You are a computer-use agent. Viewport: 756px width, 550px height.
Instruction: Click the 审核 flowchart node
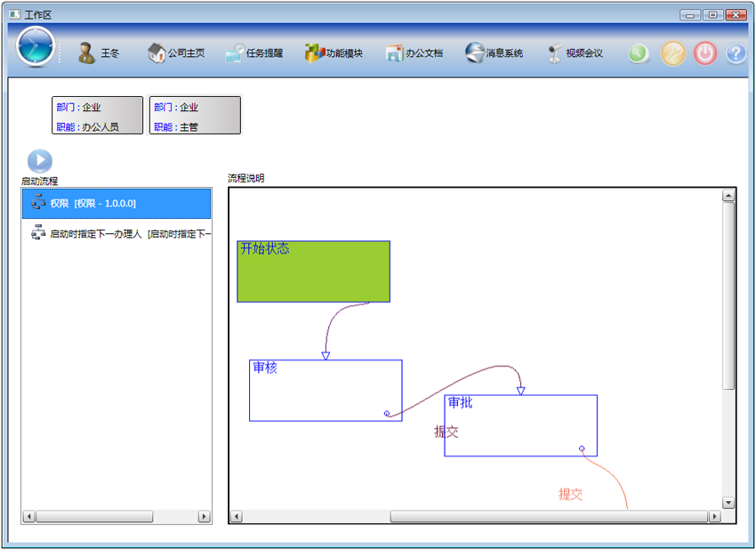click(326, 391)
